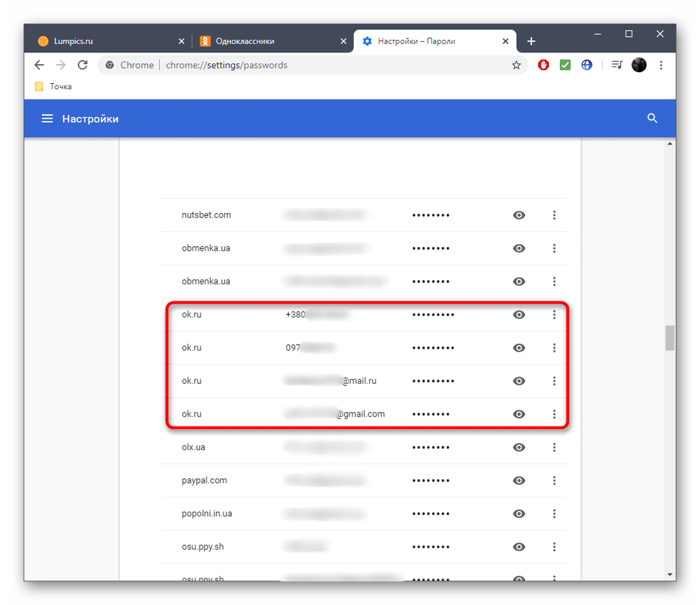Open the user profile avatar
The width and height of the screenshot is (700, 605).
(639, 65)
